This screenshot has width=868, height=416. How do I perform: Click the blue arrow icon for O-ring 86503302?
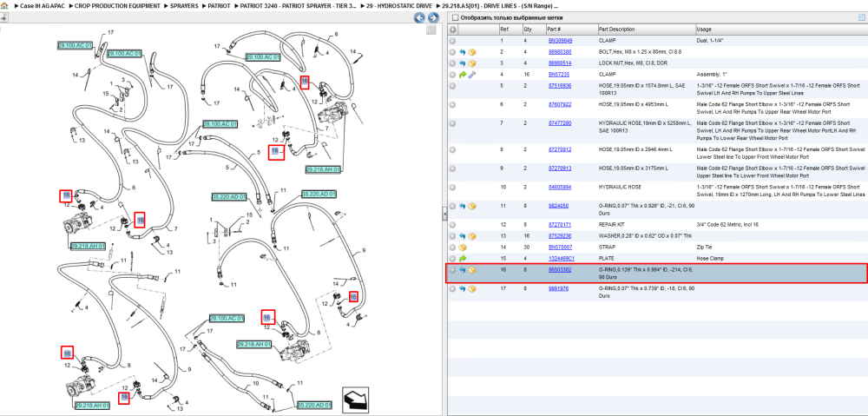pos(463,270)
